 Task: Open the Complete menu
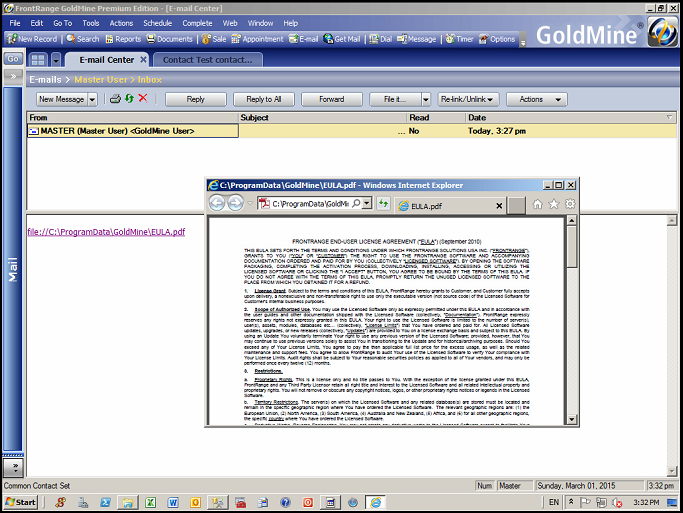pyautogui.click(x=197, y=23)
